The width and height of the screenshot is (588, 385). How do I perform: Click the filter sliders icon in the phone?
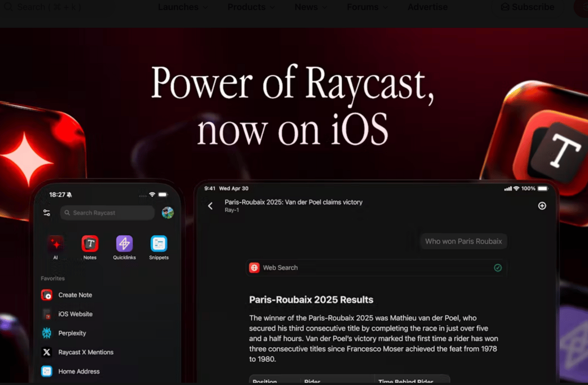click(47, 213)
